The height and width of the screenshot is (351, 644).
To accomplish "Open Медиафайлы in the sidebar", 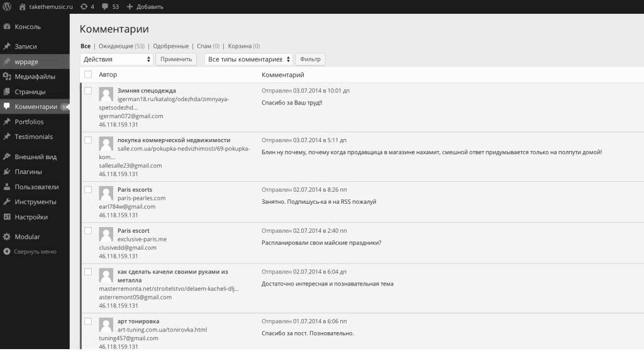I will tap(35, 77).
